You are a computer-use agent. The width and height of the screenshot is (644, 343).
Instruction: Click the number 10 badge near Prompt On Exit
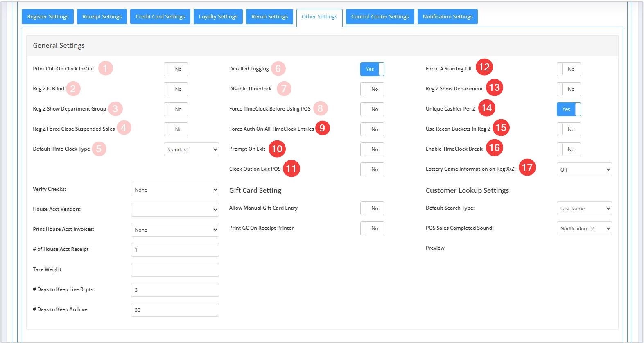coord(277,149)
